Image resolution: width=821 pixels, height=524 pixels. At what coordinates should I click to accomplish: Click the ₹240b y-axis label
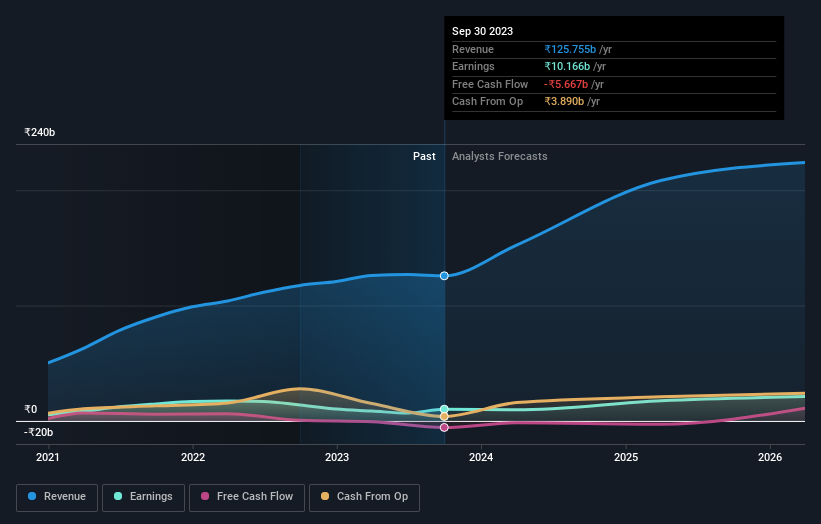[x=39, y=132]
